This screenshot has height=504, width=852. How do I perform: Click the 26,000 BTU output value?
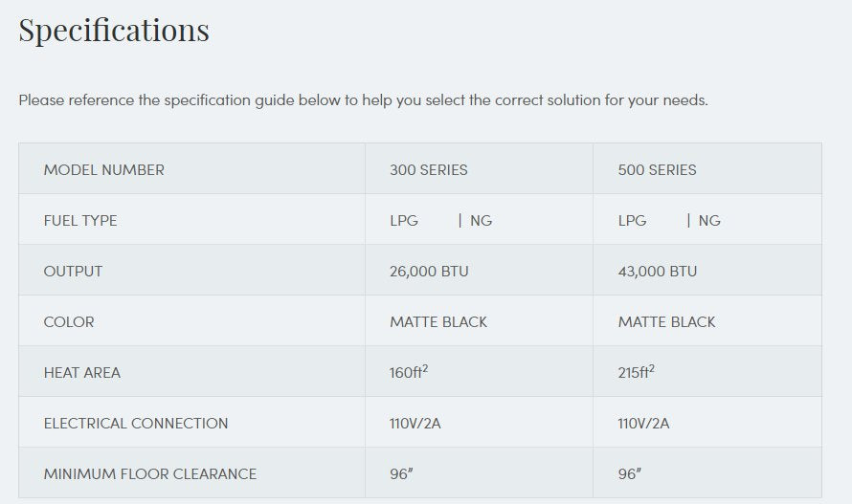point(429,272)
